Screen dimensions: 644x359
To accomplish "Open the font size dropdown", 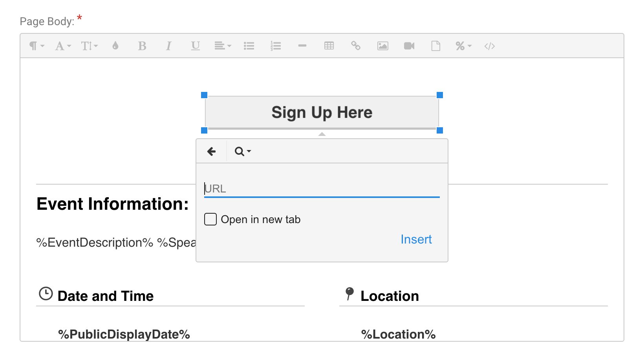I will (90, 46).
